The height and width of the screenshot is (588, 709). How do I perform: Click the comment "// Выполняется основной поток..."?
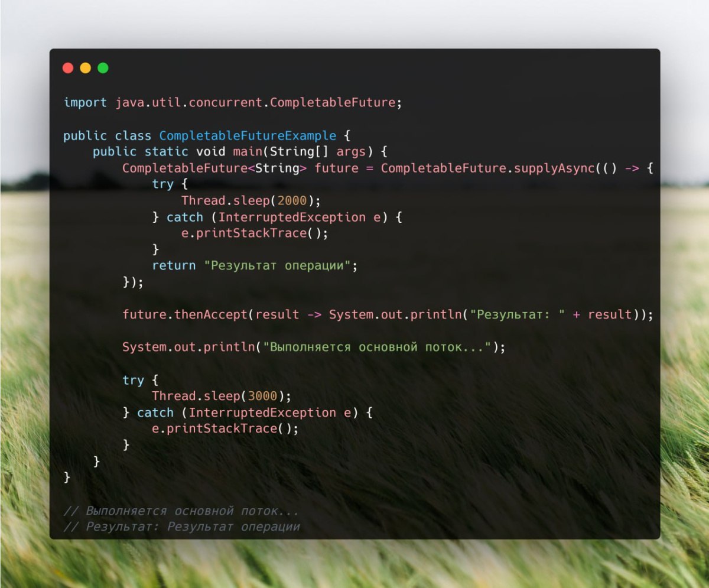[x=181, y=511]
